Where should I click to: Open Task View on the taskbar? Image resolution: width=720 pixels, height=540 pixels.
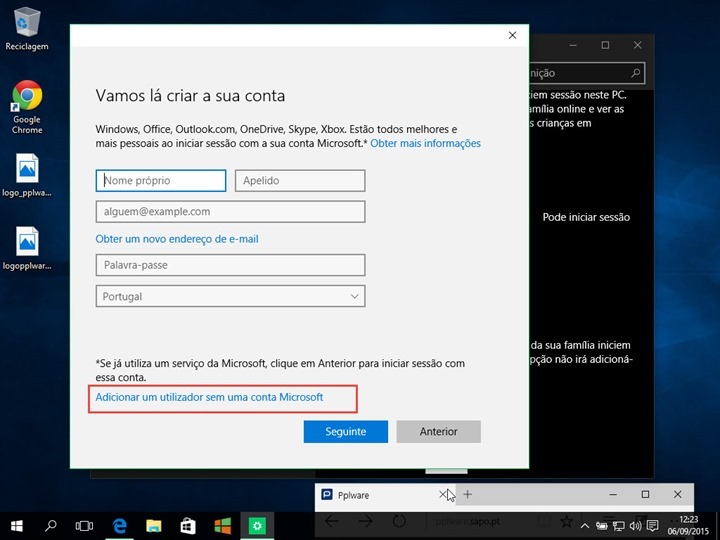[x=84, y=526]
